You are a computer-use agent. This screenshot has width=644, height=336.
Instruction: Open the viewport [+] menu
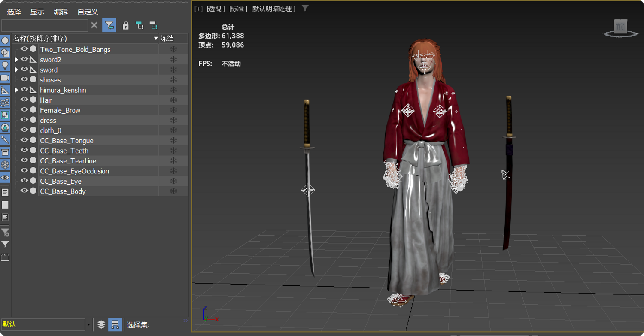[x=198, y=9]
